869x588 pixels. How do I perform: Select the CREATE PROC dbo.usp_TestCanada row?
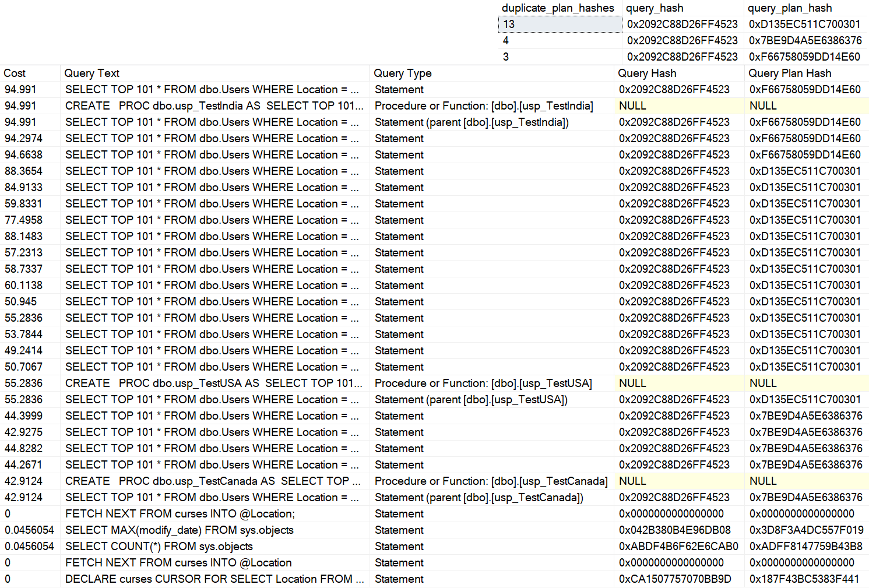click(x=213, y=481)
